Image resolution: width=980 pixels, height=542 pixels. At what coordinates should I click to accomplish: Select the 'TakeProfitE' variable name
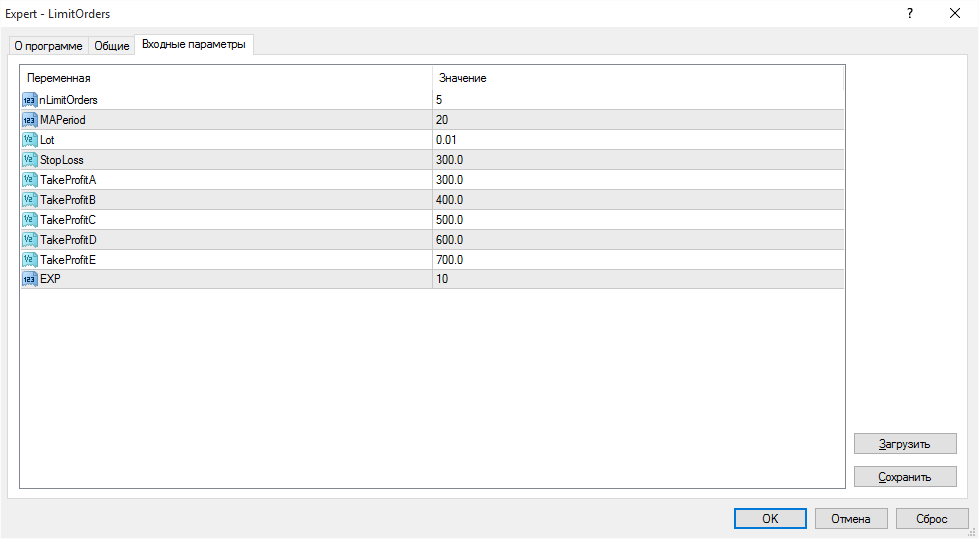click(68, 260)
